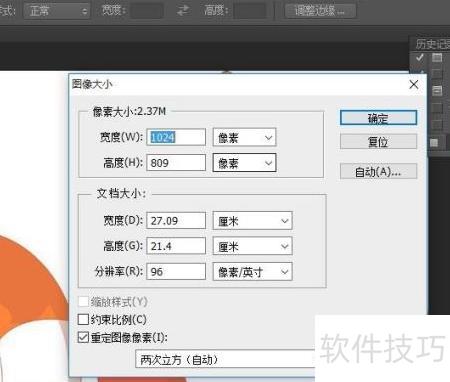Screen dimensions: 450x382
Task: Click the 分辨率(R) input field
Action: point(176,271)
